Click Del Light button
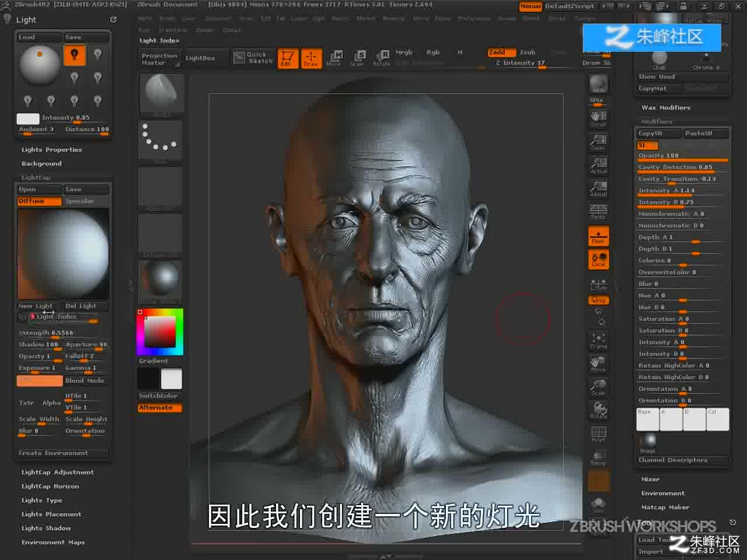This screenshot has width=747, height=560. click(x=86, y=306)
